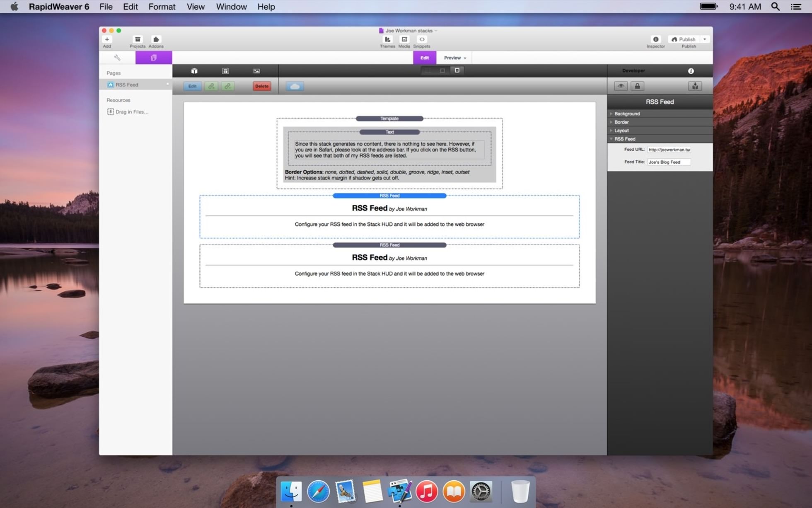
Task: Click the Add page toolbar icon
Action: 107,39
